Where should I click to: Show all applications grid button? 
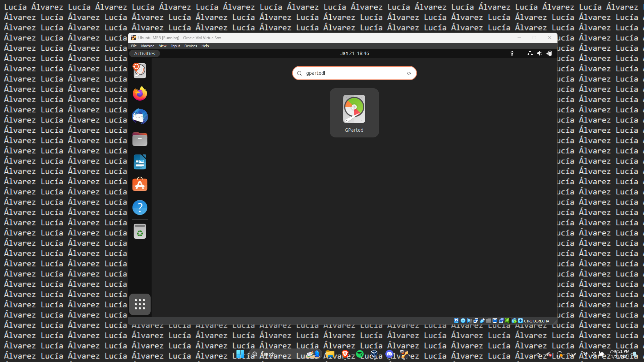[140, 304]
